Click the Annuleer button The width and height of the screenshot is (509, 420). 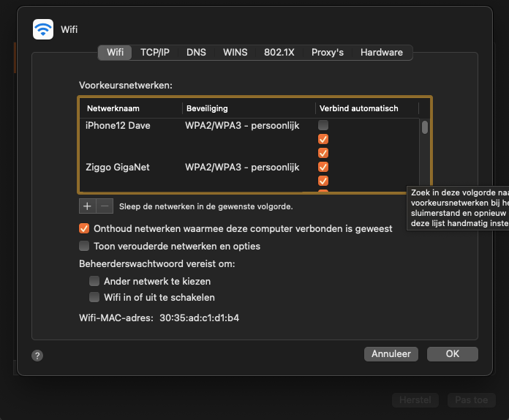click(x=391, y=354)
